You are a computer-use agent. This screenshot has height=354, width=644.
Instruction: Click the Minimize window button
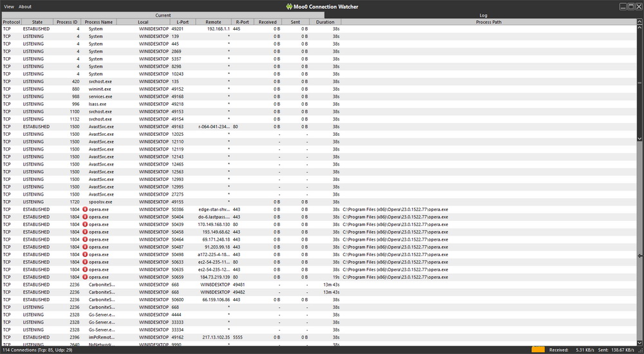pos(623,6)
